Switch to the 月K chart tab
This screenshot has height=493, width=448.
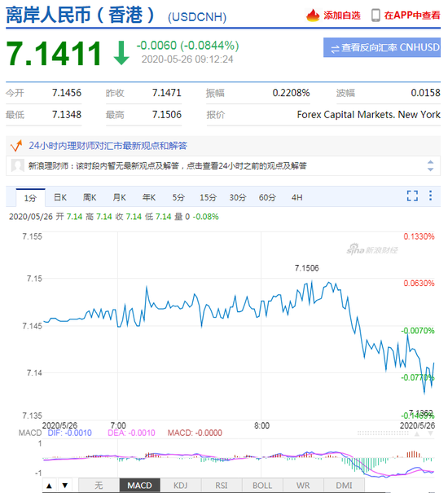coord(119,197)
